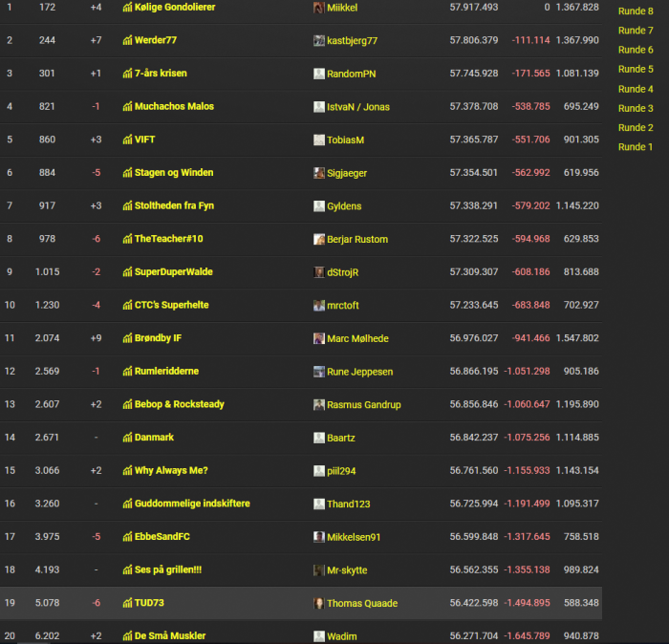This screenshot has width=669, height=644.
Task: View IstvaN / Jonas profile
Action: (x=358, y=107)
